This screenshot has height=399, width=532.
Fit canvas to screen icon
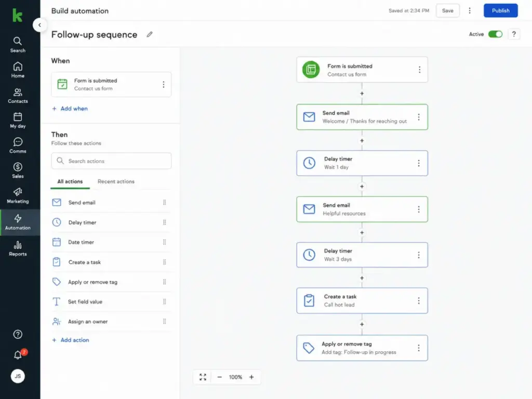203,377
